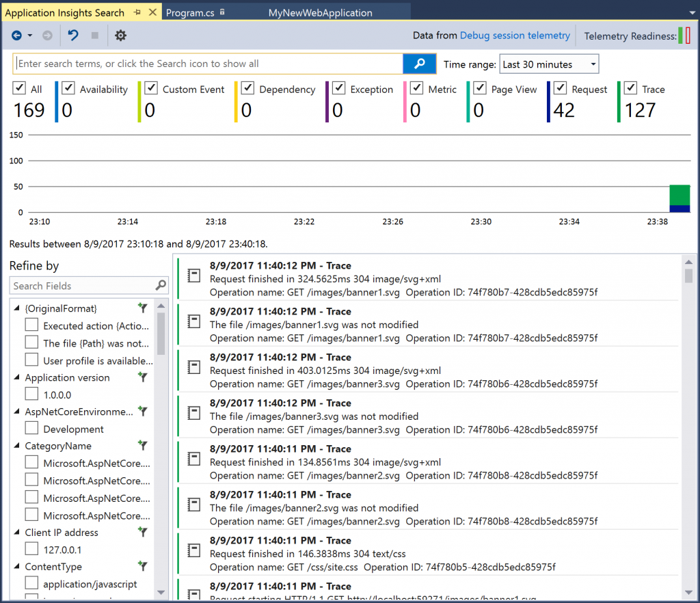Collapse the Client IP address group
This screenshot has height=603, width=700.
[x=17, y=532]
